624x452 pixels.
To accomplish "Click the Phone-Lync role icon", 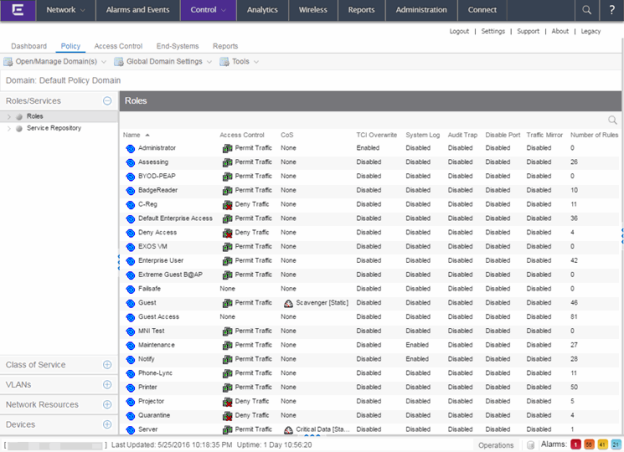I will click(x=130, y=374).
